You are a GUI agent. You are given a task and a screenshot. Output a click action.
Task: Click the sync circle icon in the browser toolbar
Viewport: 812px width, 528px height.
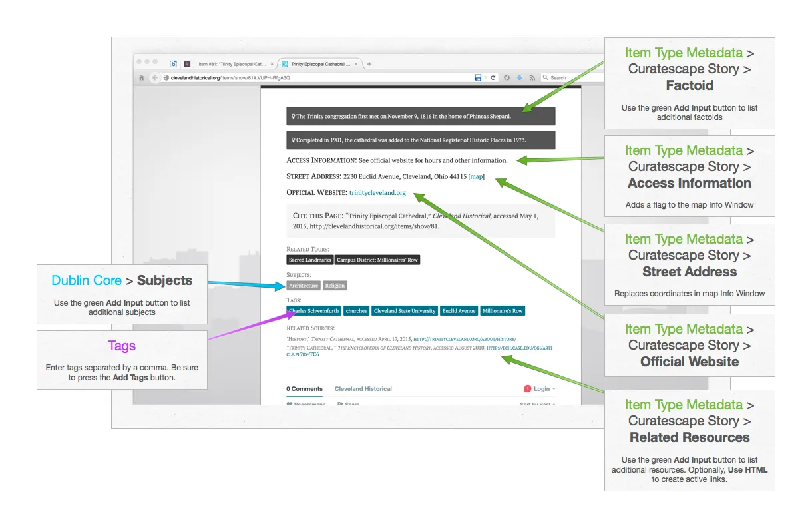(507, 77)
